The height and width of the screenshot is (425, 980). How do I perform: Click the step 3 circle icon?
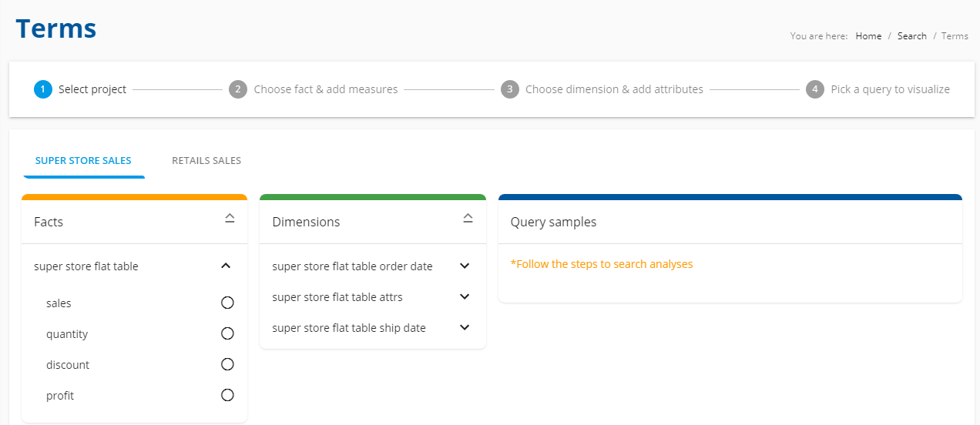509,89
